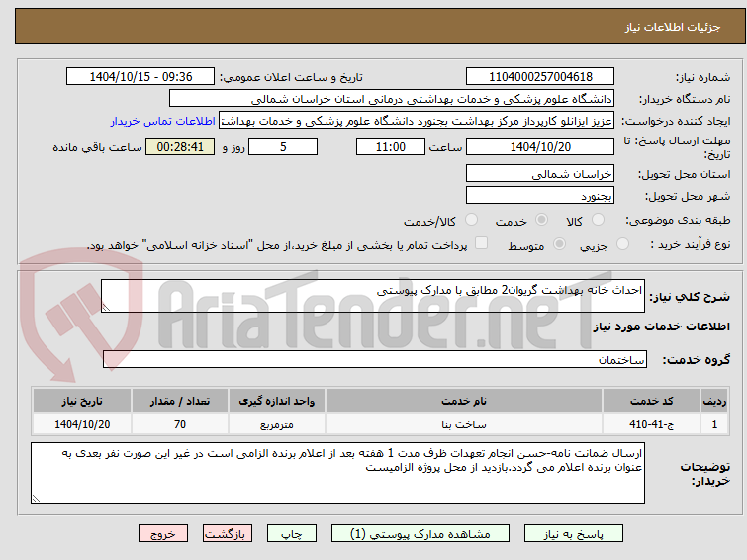Click the مترمربع unit cell

[x=277, y=424]
